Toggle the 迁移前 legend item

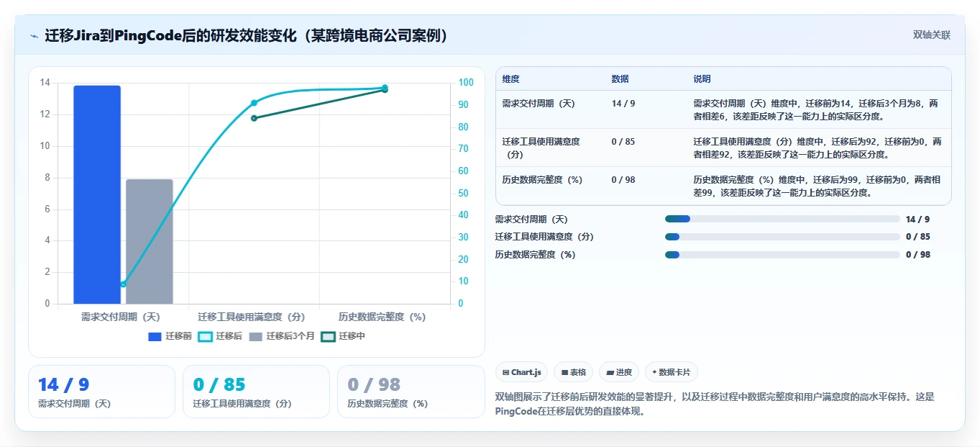click(x=170, y=336)
